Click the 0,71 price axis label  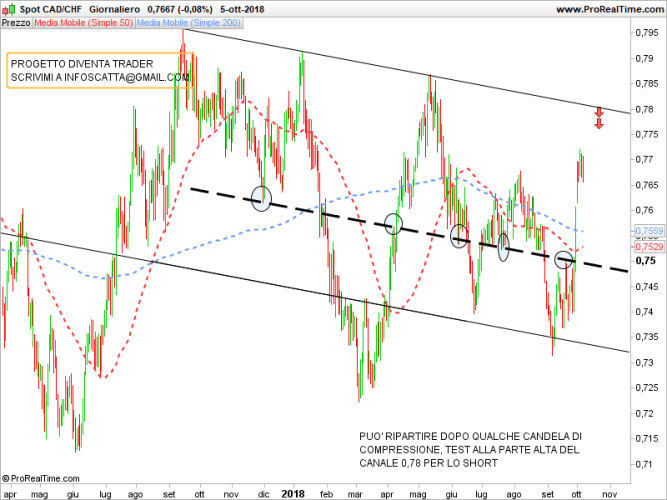pyautogui.click(x=644, y=464)
